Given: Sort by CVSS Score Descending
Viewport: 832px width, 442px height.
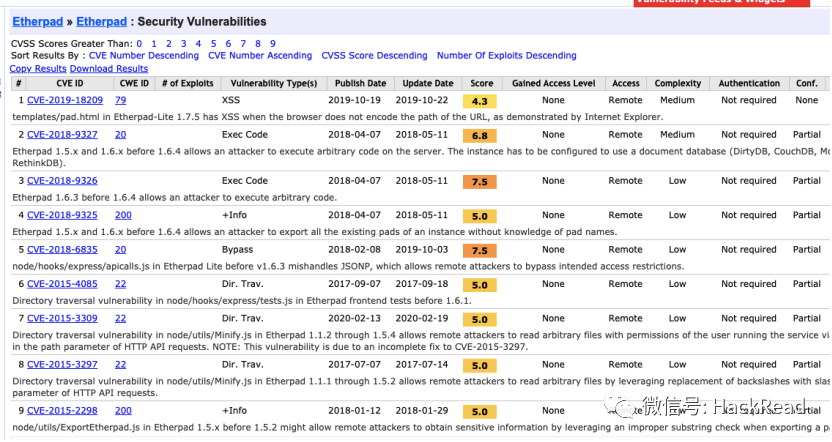Looking at the screenshot, I should 374,55.
